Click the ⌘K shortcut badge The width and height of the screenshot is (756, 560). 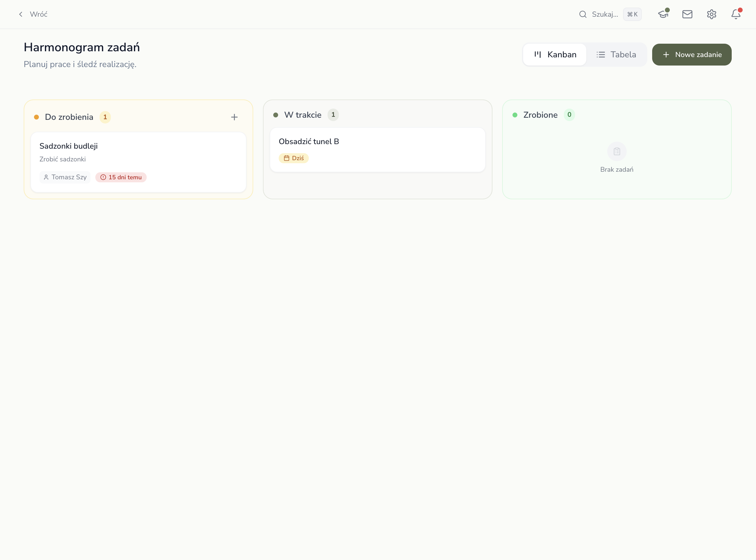click(632, 14)
